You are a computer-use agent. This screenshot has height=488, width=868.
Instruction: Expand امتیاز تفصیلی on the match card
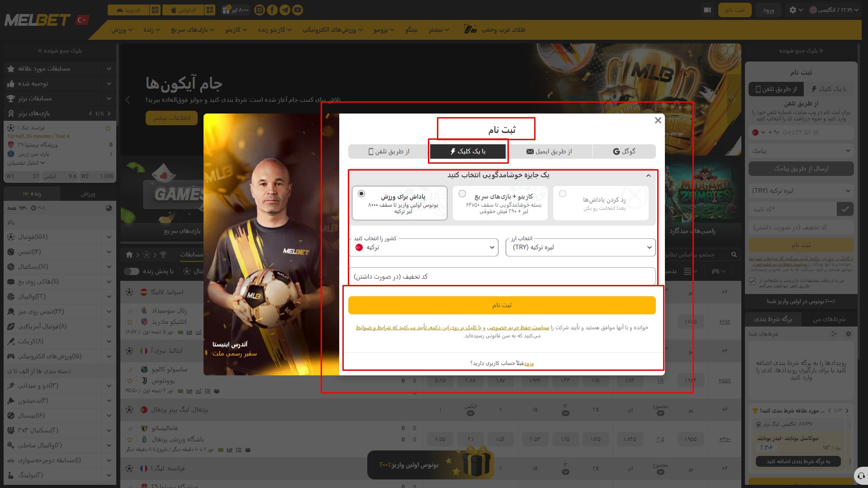point(26,163)
